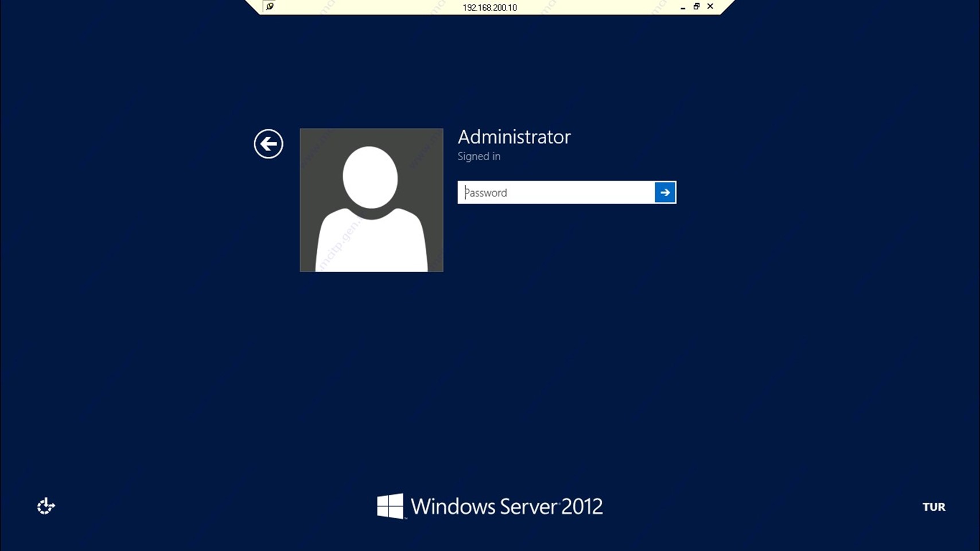Minimize the remote desktop session
This screenshot has width=980, height=551.
pos(682,7)
